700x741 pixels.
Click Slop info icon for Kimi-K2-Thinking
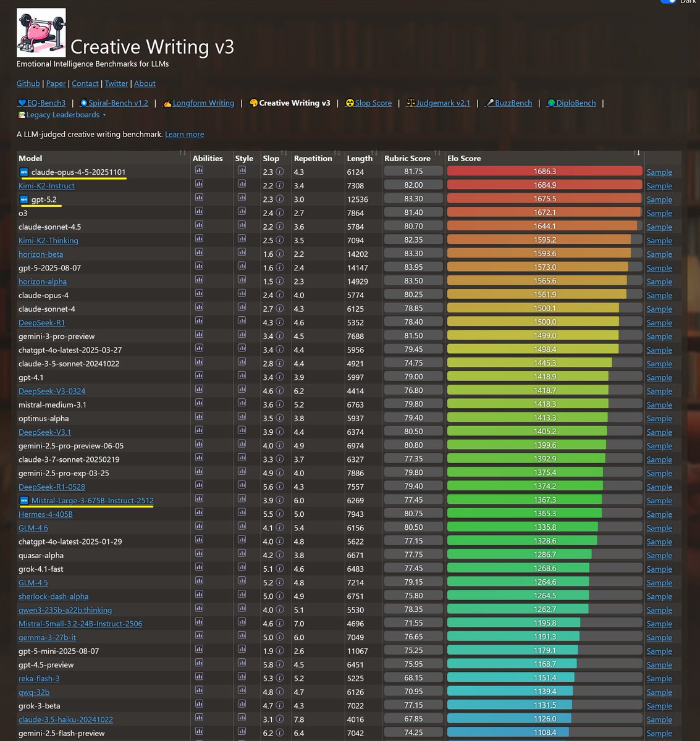point(279,240)
